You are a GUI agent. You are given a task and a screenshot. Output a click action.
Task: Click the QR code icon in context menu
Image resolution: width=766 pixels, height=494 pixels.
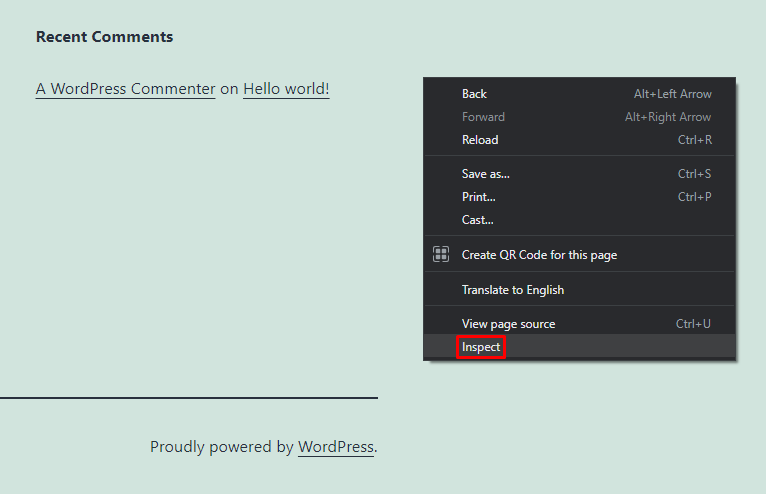[x=441, y=255]
